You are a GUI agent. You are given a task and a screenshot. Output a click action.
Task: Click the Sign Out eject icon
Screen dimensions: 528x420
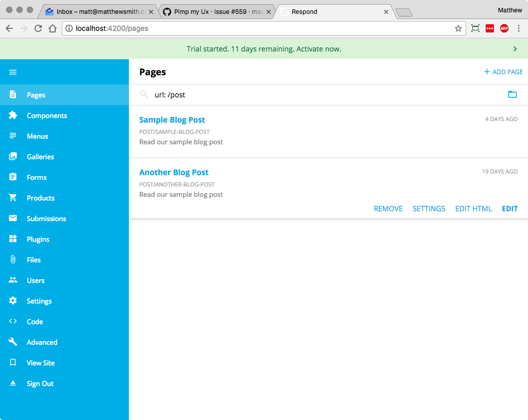coord(13,383)
